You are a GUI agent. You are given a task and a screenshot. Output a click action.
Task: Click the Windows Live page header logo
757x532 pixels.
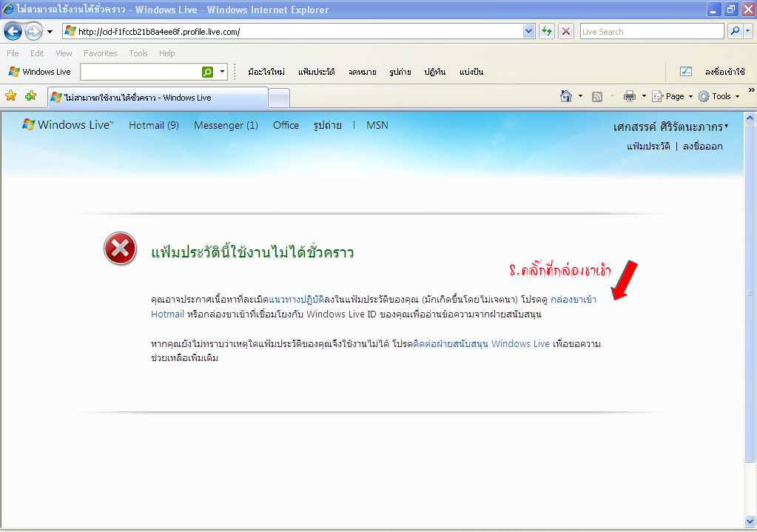point(68,125)
